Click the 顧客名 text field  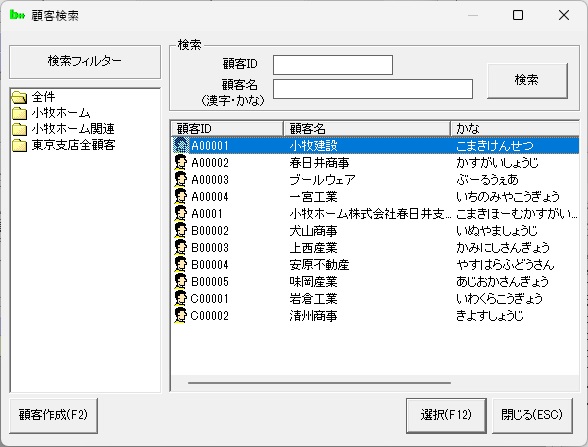(x=373, y=89)
